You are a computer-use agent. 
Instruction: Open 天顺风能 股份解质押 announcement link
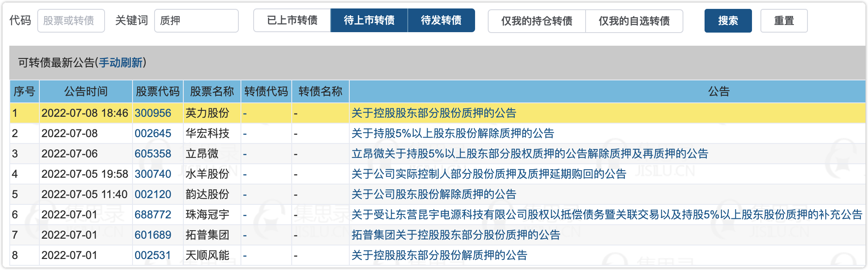point(439,255)
